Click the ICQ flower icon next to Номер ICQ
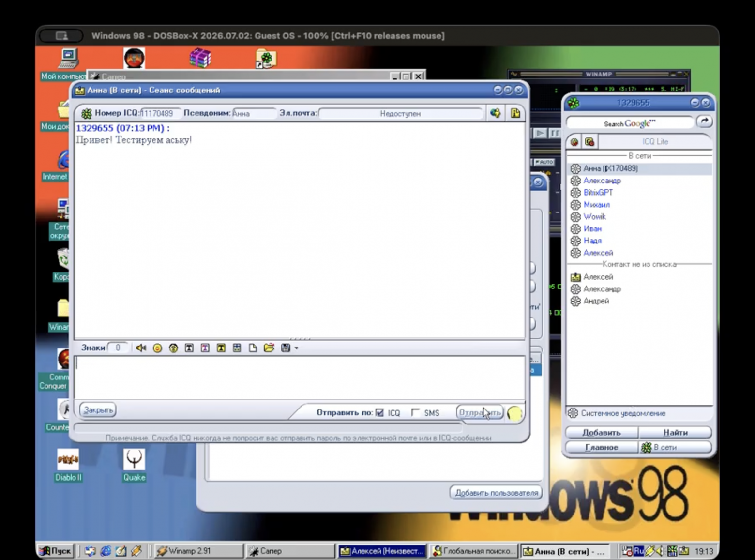 click(87, 113)
